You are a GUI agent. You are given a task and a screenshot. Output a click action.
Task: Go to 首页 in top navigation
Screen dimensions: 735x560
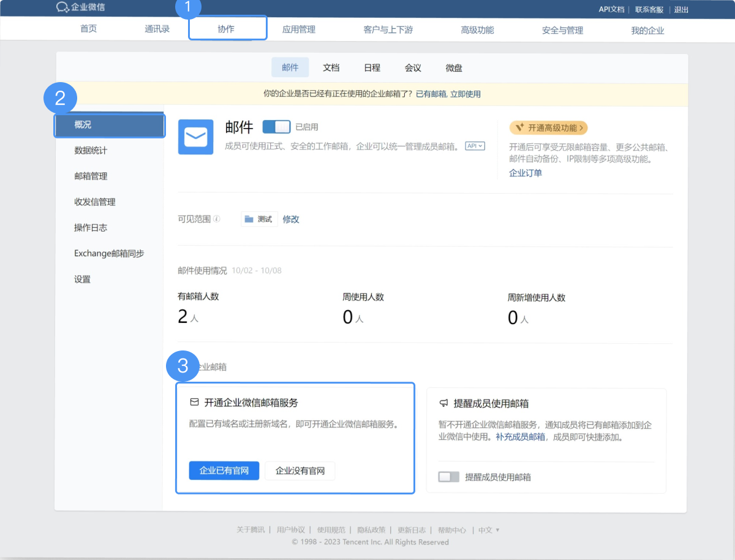tap(88, 29)
